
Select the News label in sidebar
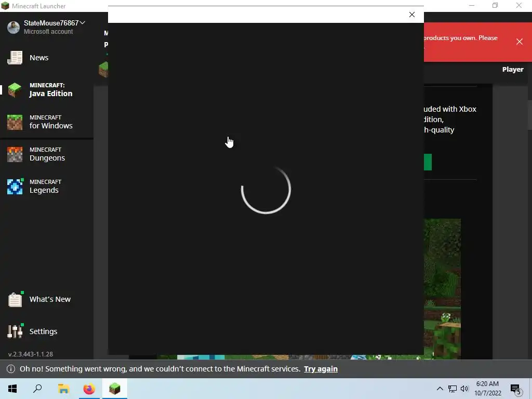click(39, 58)
